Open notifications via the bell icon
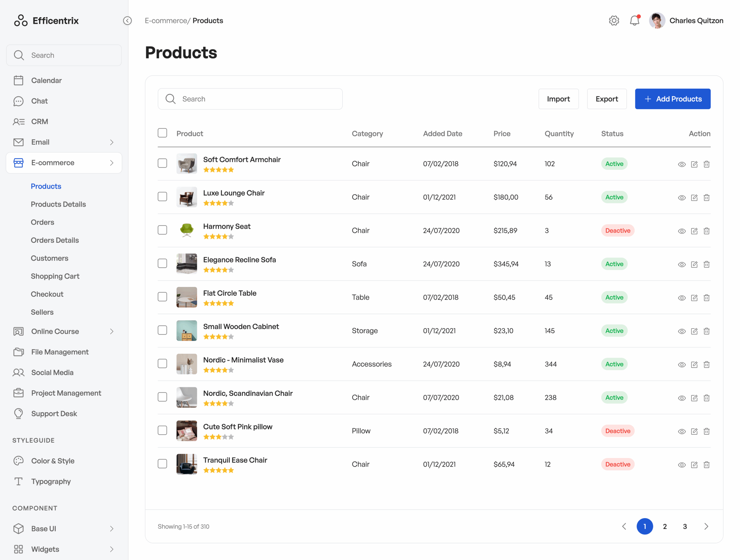Viewport: 740px width, 560px height. [634, 21]
